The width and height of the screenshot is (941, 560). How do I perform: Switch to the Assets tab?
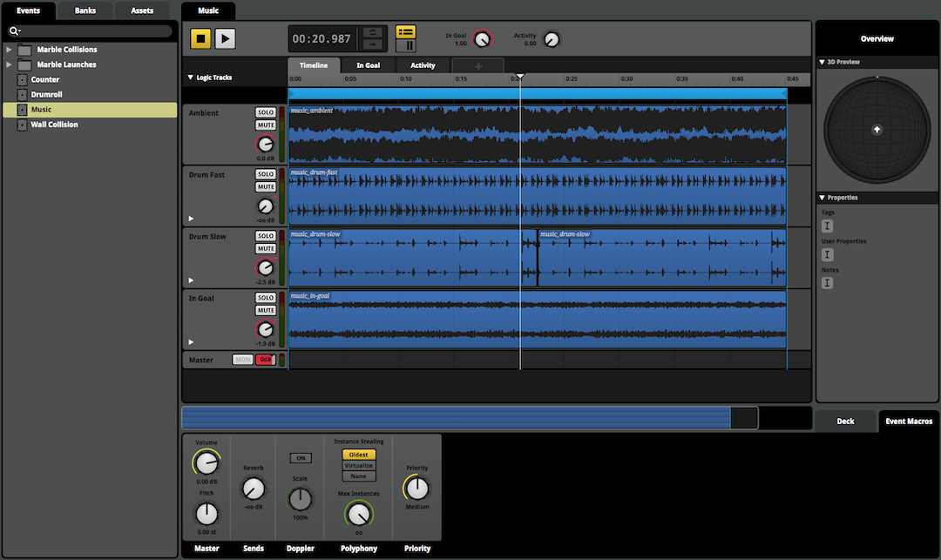[x=142, y=10]
